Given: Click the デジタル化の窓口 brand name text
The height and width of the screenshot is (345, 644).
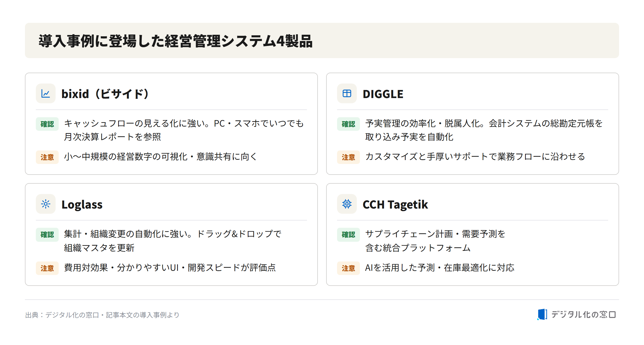Looking at the screenshot, I should tap(583, 314).
